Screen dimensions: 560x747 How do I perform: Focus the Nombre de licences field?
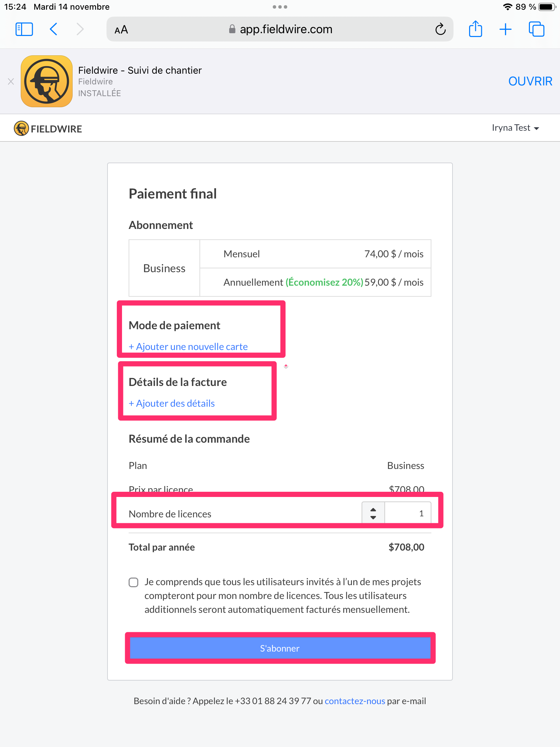point(408,514)
